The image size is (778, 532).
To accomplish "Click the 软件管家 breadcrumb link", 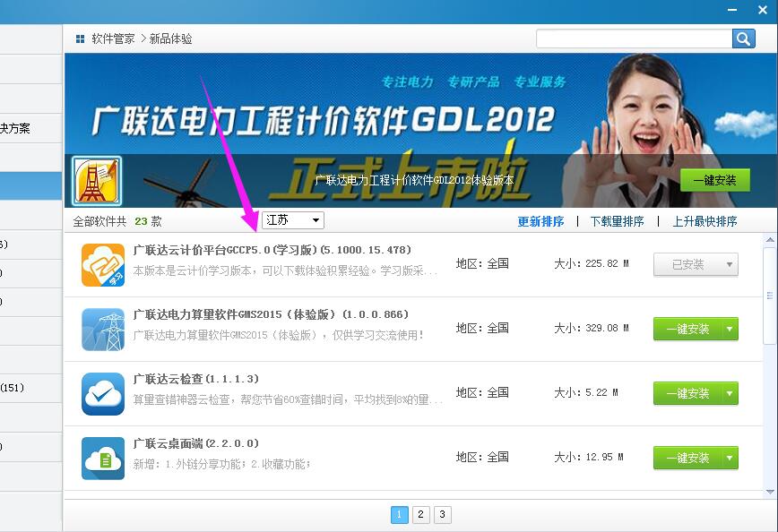I will 113,39.
